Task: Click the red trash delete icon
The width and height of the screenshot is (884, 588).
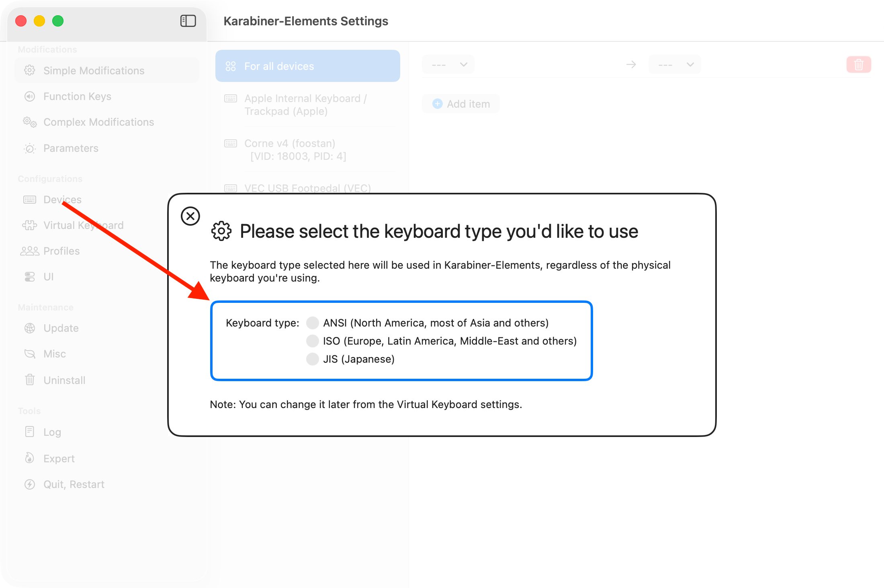Action: (x=859, y=65)
